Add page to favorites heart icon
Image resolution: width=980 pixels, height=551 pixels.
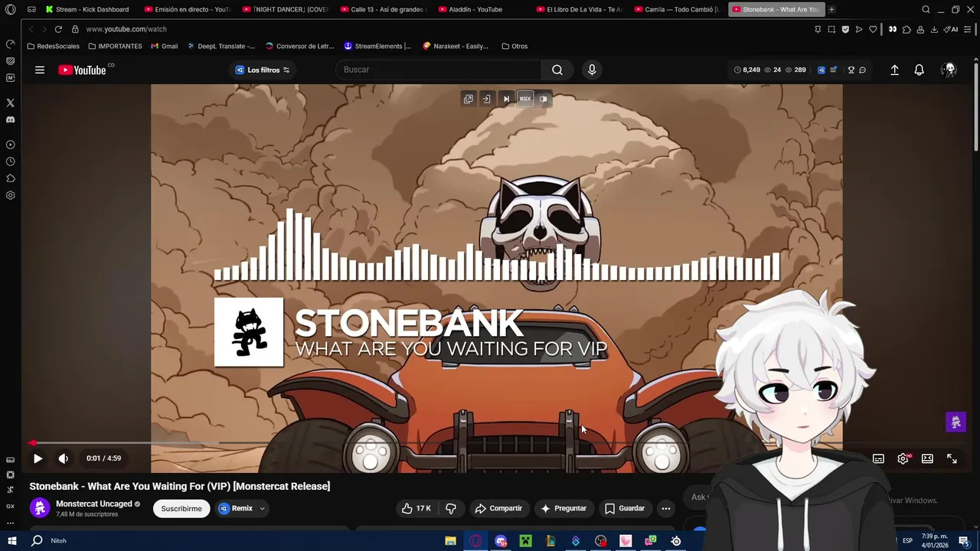click(873, 29)
